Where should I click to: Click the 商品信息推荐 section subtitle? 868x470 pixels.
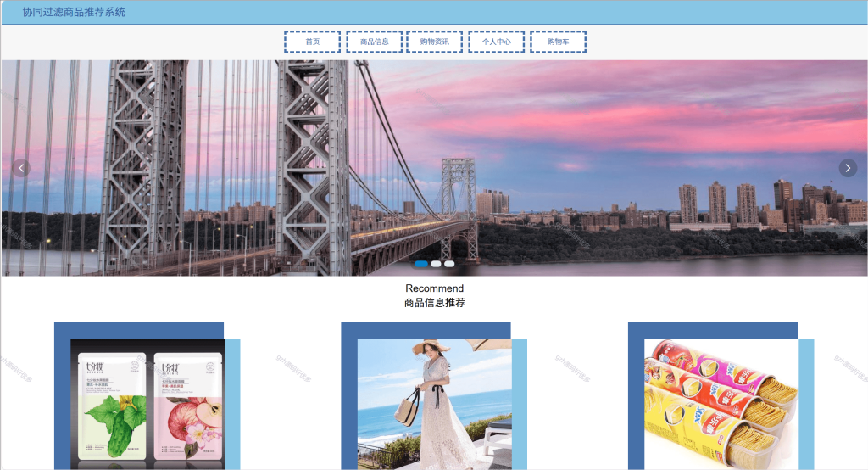pos(435,303)
